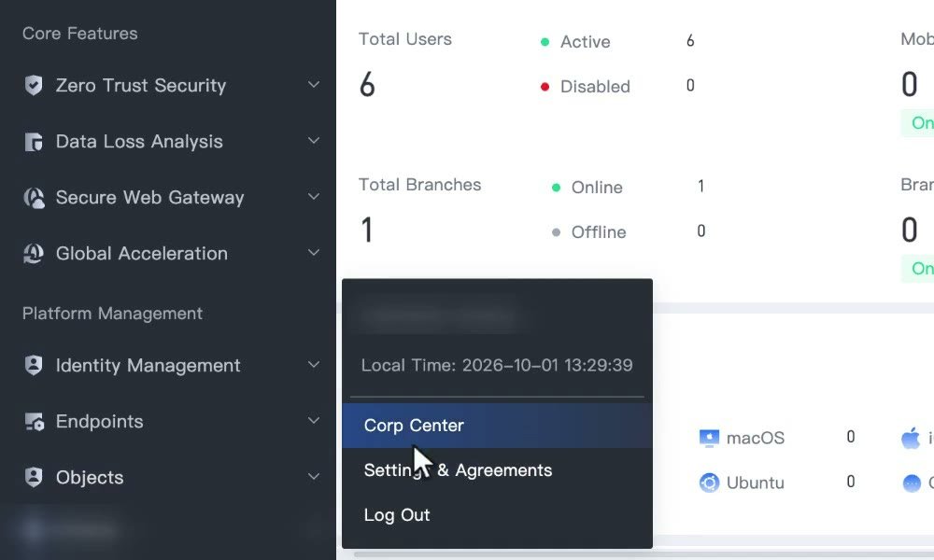Expand the Endpoints chevron
934x560 pixels.
[x=313, y=420]
